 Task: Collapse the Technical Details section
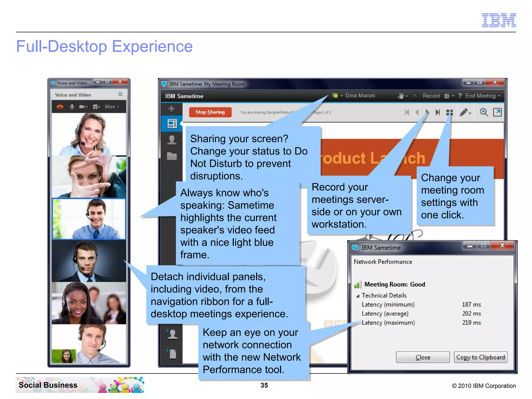(358, 296)
